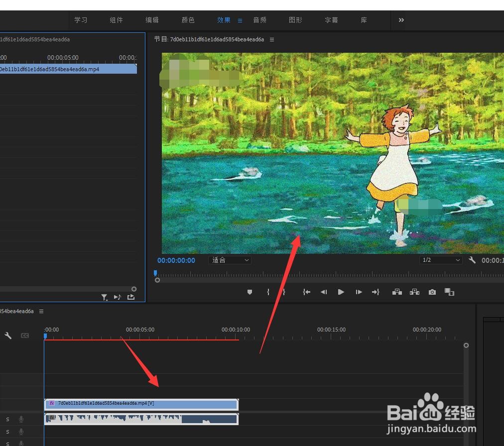
Task: Click 00:00:15:00 on timeline ruler
Action: coord(331,330)
